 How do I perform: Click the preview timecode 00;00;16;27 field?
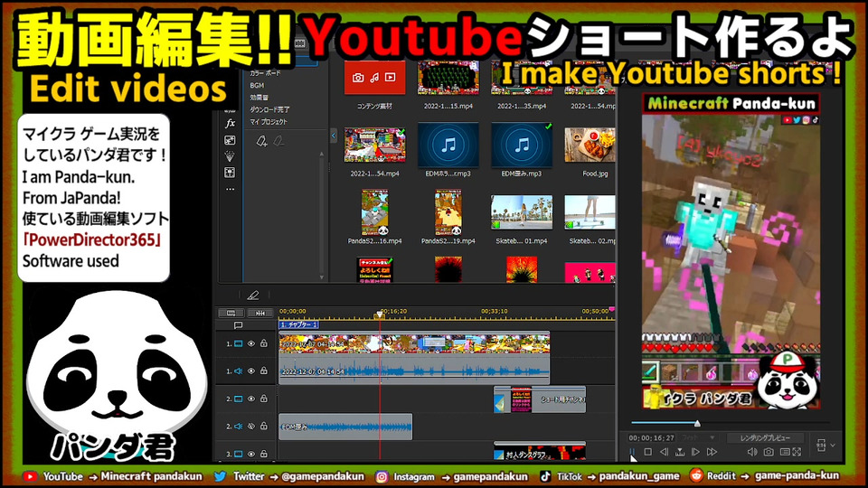(x=652, y=437)
